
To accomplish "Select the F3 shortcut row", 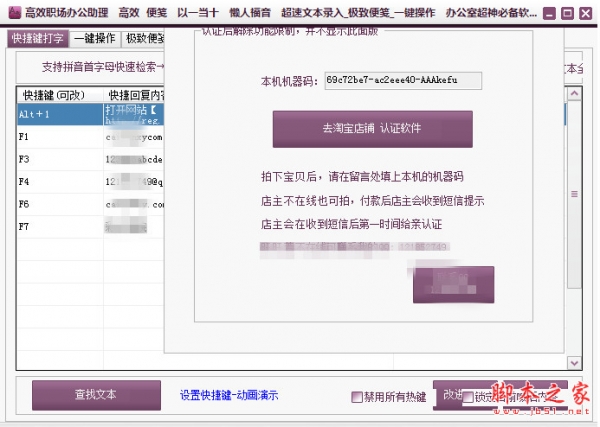I will coord(91,159).
